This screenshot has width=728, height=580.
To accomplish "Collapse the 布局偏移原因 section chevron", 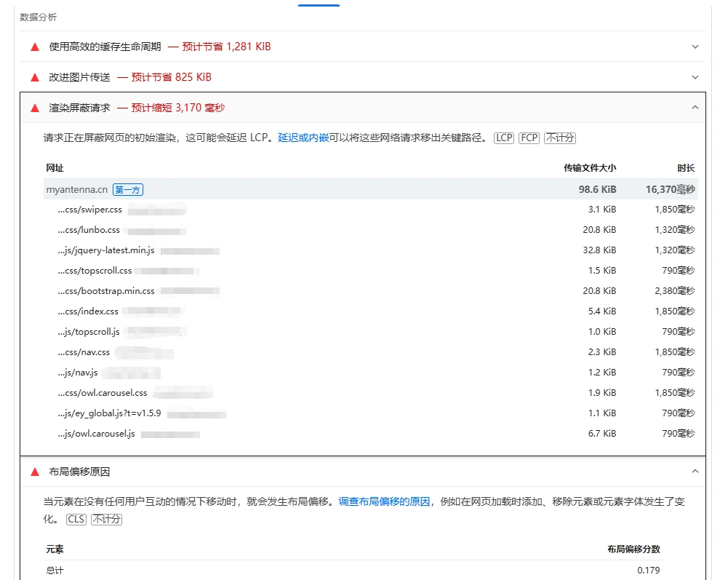I will click(695, 472).
